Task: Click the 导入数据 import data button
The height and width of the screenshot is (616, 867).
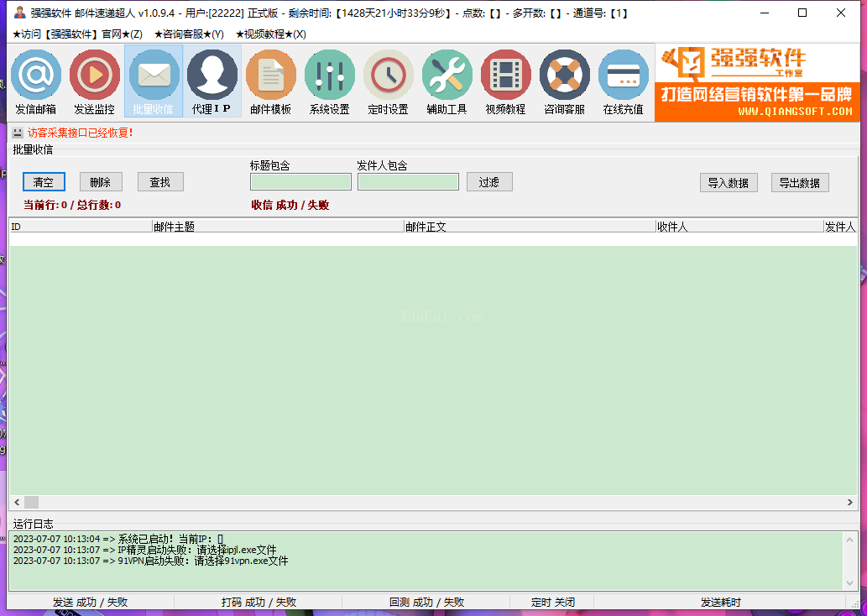Action: pyautogui.click(x=729, y=183)
